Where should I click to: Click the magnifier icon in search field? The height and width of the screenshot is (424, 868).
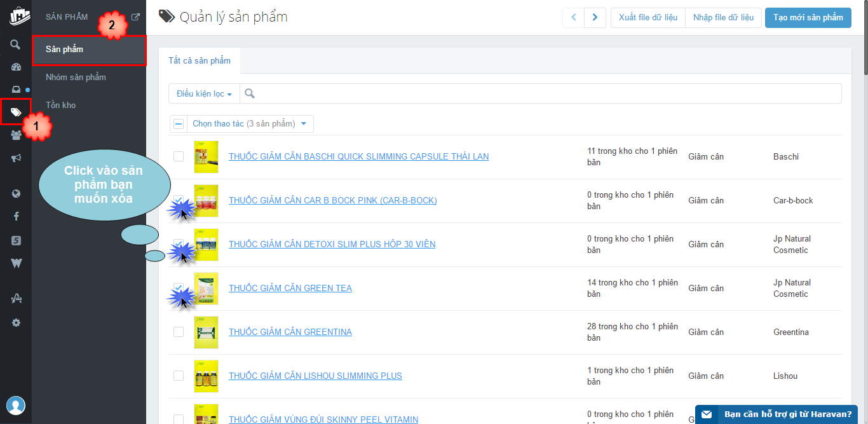pyautogui.click(x=250, y=93)
